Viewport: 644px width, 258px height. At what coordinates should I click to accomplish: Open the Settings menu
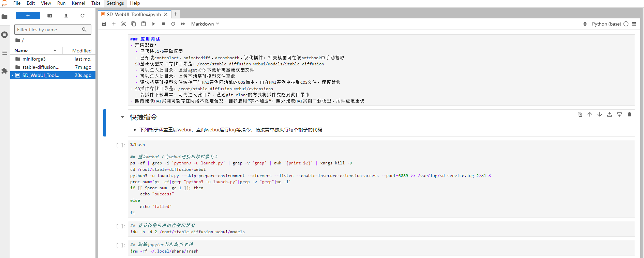pyautogui.click(x=115, y=3)
